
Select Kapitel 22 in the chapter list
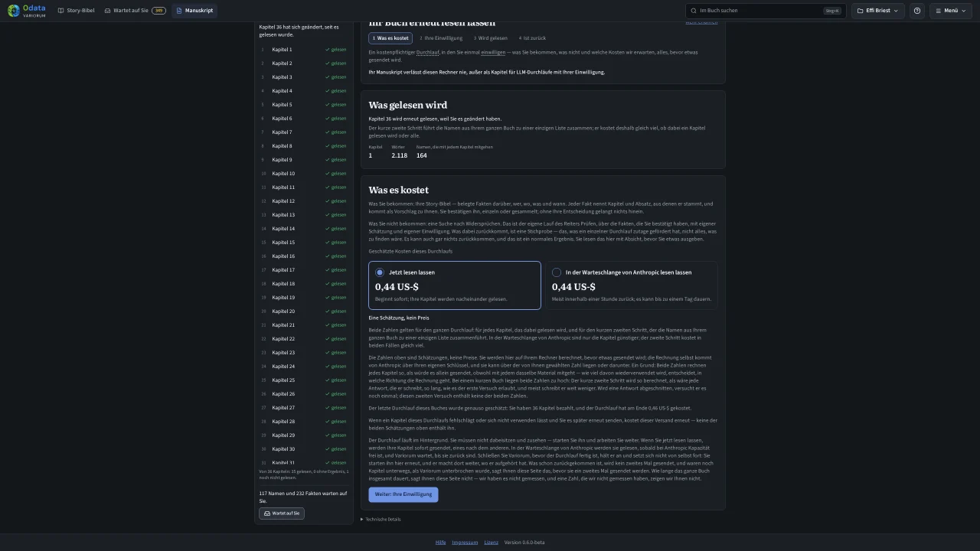[x=304, y=339]
